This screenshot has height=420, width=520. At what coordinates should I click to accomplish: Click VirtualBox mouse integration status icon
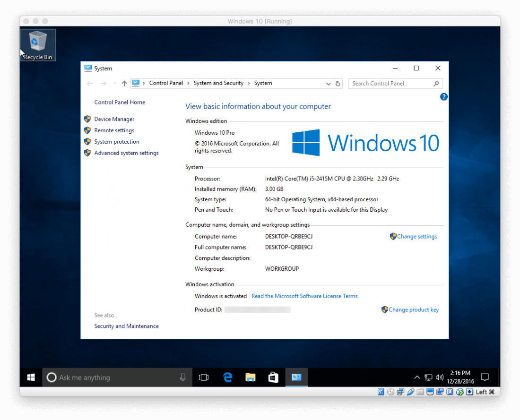point(459,392)
